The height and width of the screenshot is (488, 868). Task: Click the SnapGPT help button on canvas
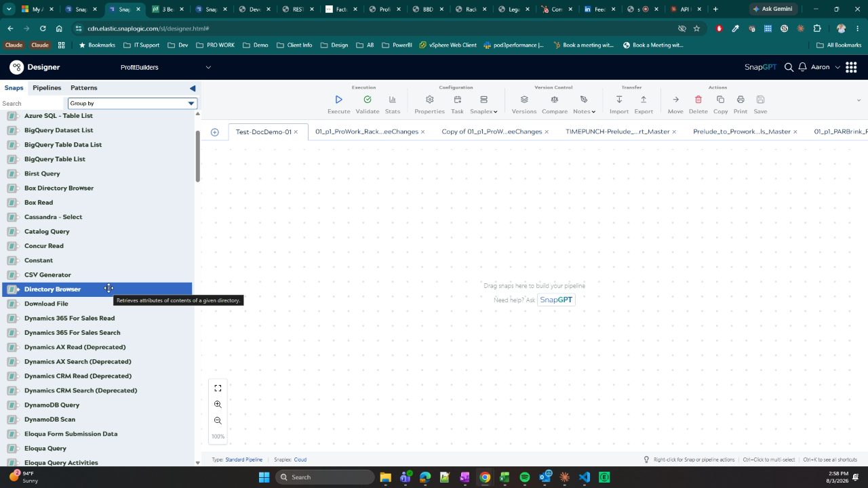pyautogui.click(x=556, y=300)
